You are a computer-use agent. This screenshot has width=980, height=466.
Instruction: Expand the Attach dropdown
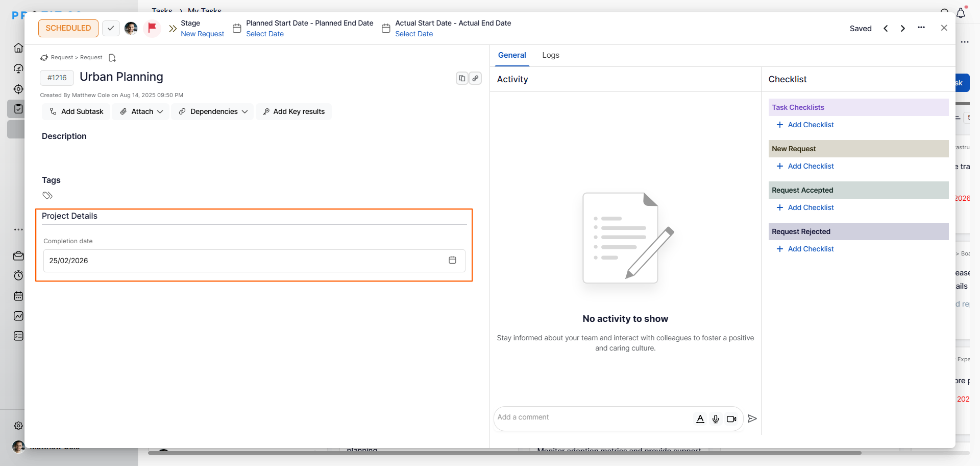click(141, 111)
